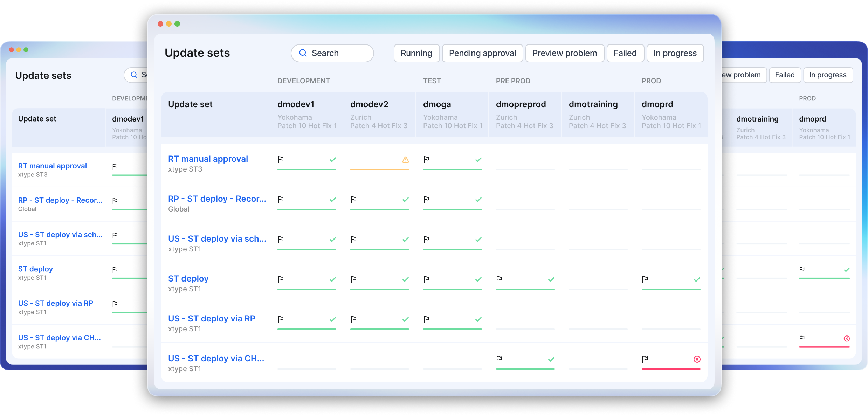Image resolution: width=868 pixels, height=416 pixels.
Task: Click flag icon for RT manual approval dmodev1
Action: (281, 160)
